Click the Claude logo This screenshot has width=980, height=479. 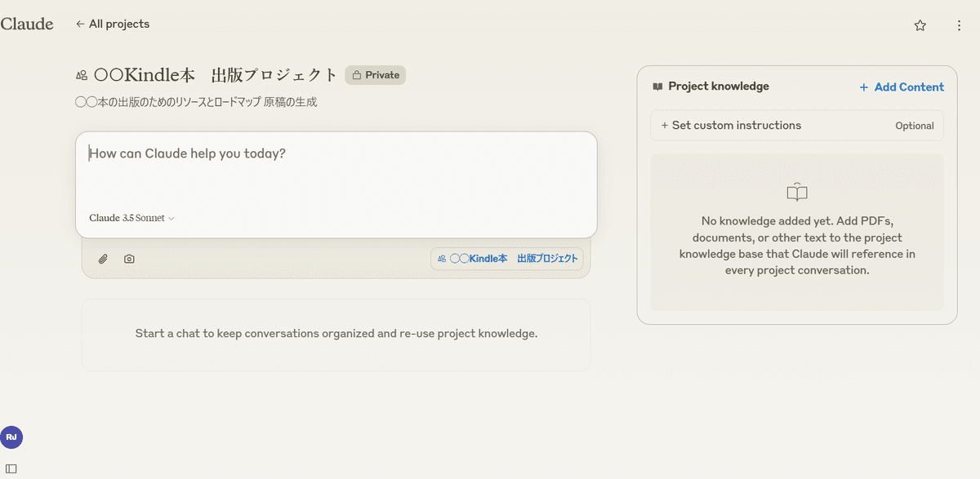tap(27, 24)
